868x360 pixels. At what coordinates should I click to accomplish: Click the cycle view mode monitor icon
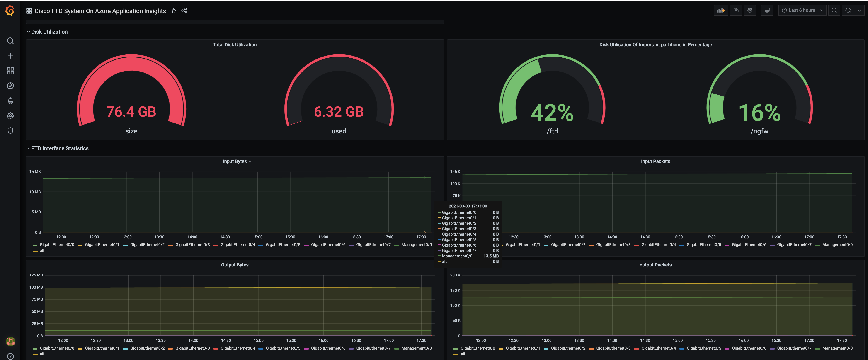767,10
